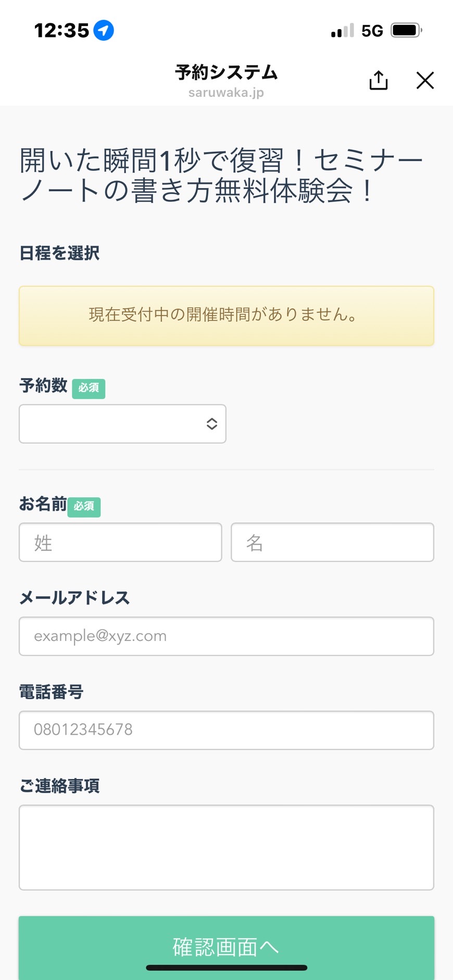Image resolution: width=453 pixels, height=980 pixels.
Task: Tap the saruwaka.jp URL text
Action: pos(226,93)
